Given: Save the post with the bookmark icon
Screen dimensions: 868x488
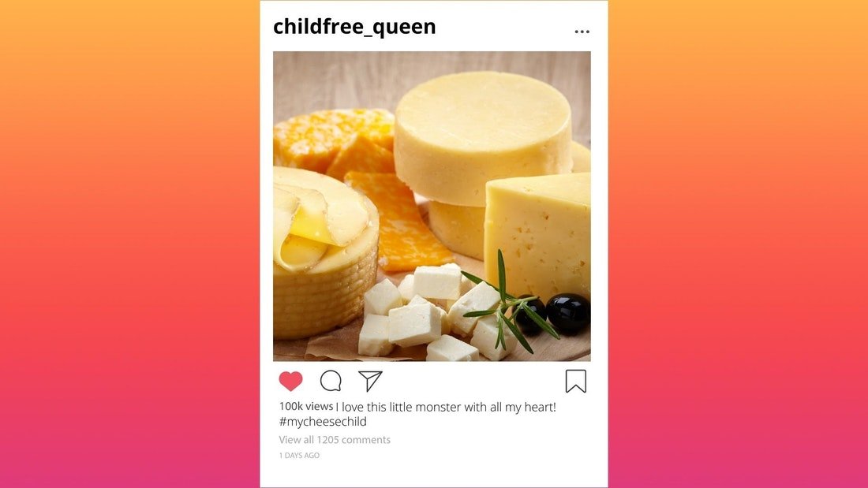Looking at the screenshot, I should pyautogui.click(x=576, y=382).
